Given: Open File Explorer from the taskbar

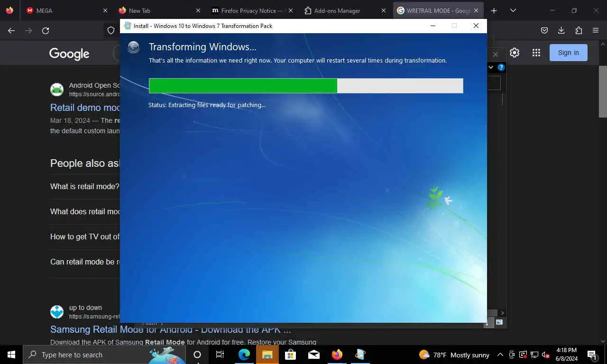Looking at the screenshot, I should coord(267,355).
